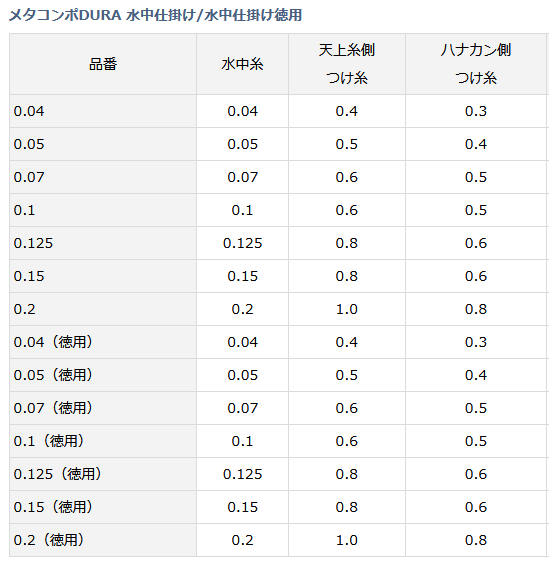Click the 0.125（徳用） product cell
The height and width of the screenshot is (564, 549).
pyautogui.click(x=103, y=474)
